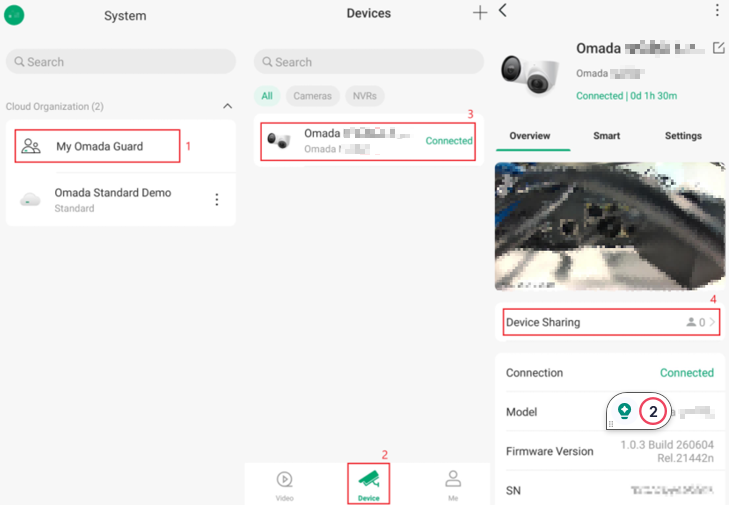
Task: Click the search magnifier in System panel
Action: (x=19, y=61)
